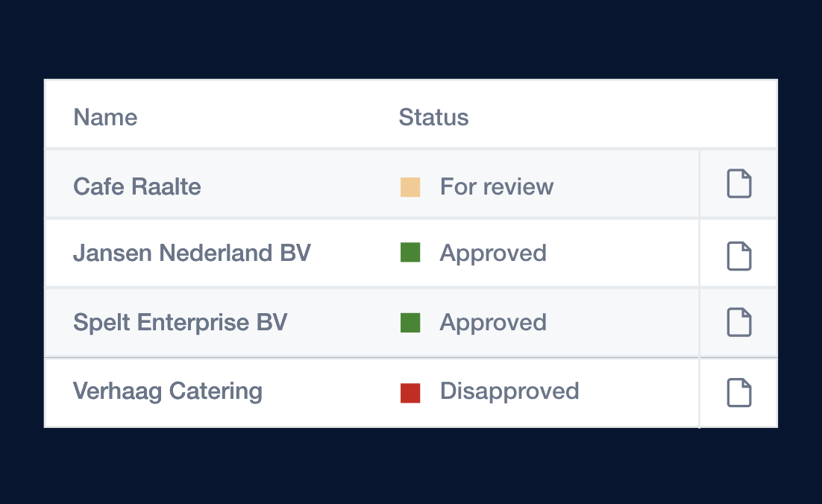View the Verhaag Catering document file icon

click(x=738, y=393)
